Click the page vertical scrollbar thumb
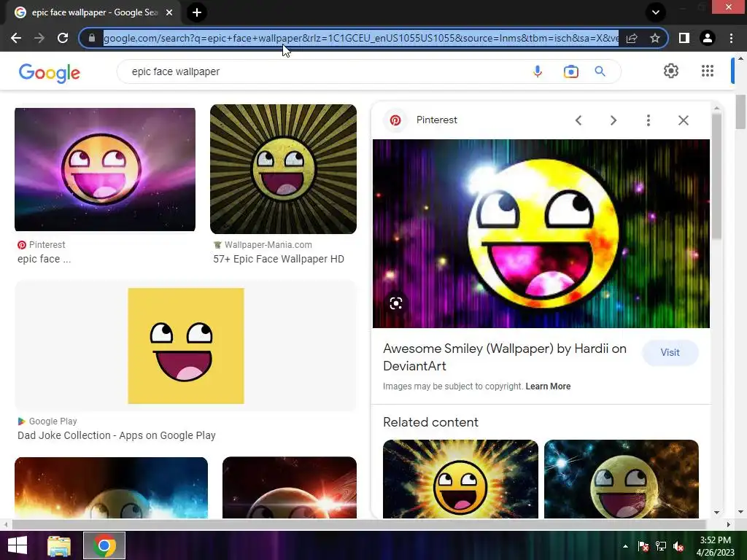The image size is (747, 560). tap(740, 112)
